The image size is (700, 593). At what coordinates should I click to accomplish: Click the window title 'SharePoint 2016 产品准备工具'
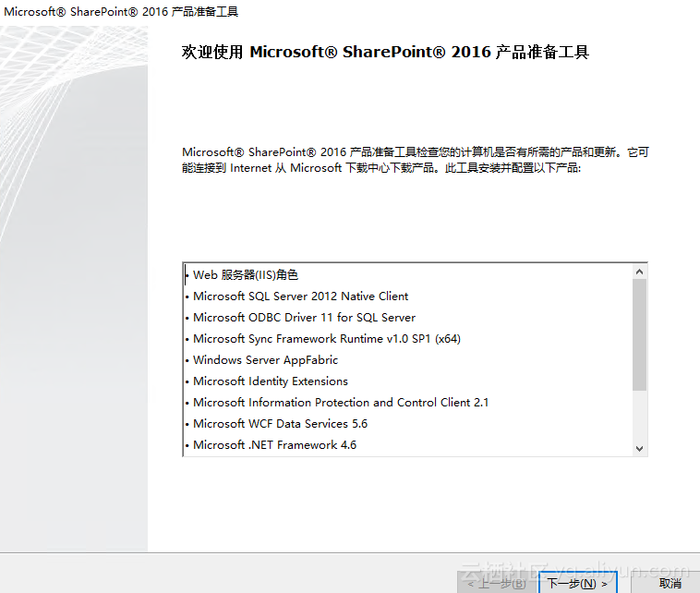121,11
